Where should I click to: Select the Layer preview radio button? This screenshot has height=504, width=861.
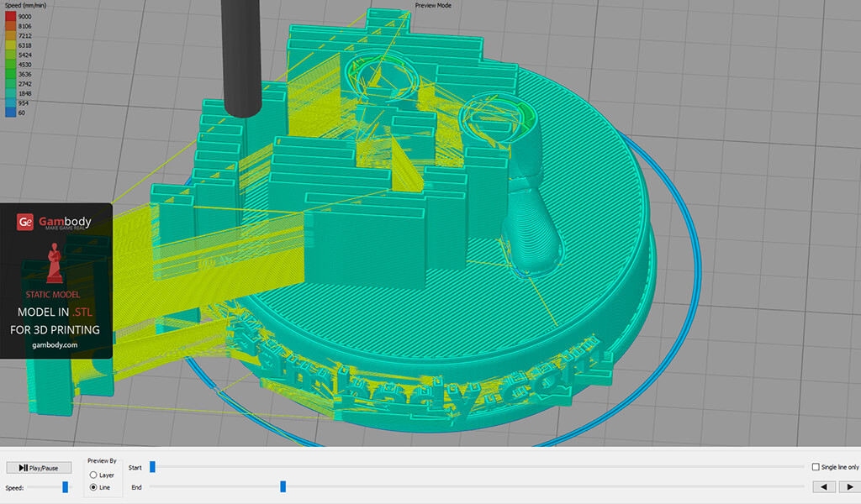(93, 475)
